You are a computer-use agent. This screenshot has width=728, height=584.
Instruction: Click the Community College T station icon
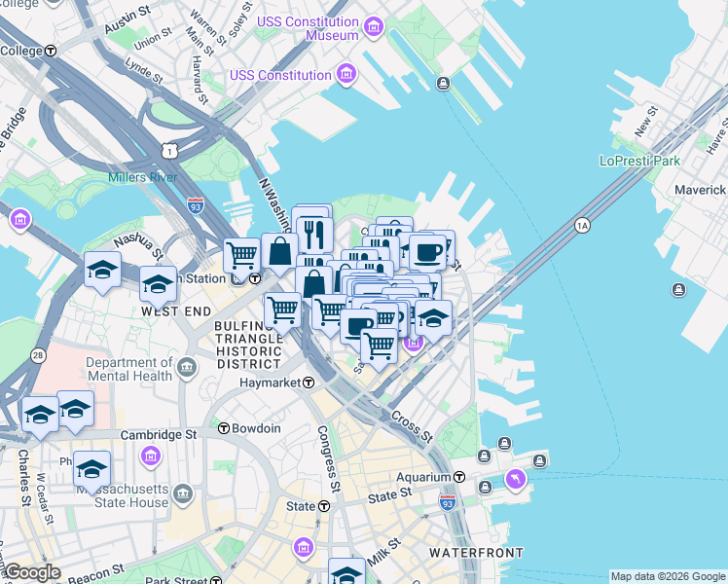pyautogui.click(x=51, y=51)
